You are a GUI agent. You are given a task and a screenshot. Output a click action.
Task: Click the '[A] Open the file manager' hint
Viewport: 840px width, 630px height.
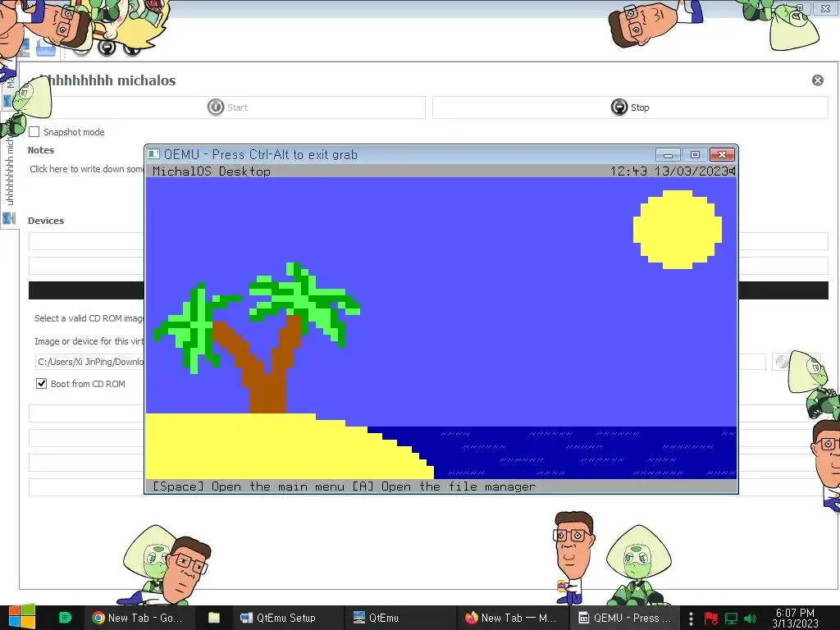click(444, 486)
